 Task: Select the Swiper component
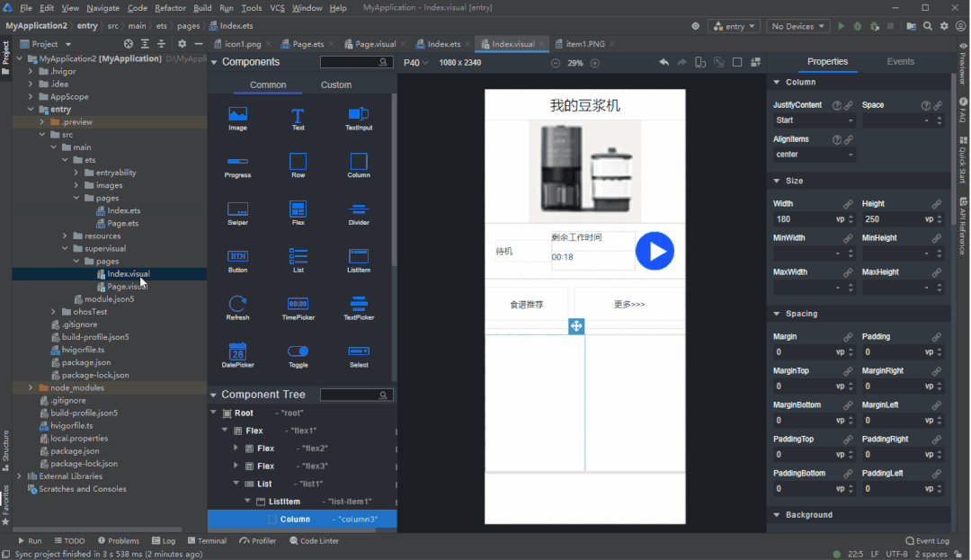pyautogui.click(x=237, y=213)
